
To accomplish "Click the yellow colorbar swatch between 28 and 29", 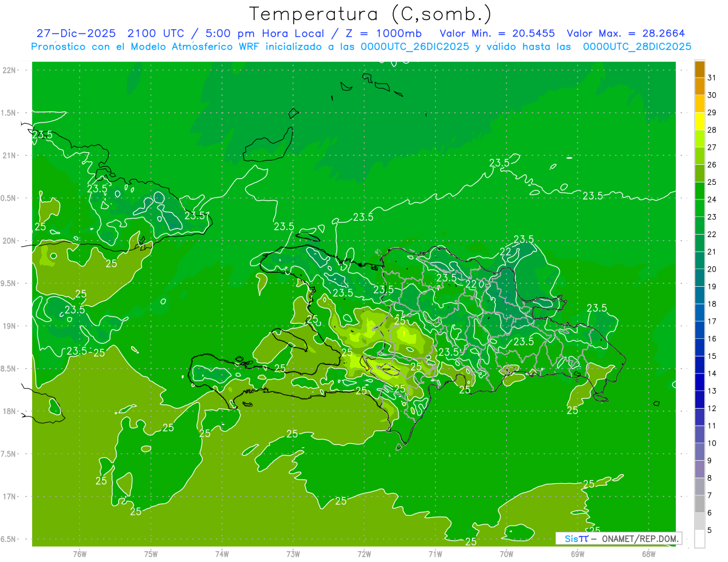I will click(699, 121).
